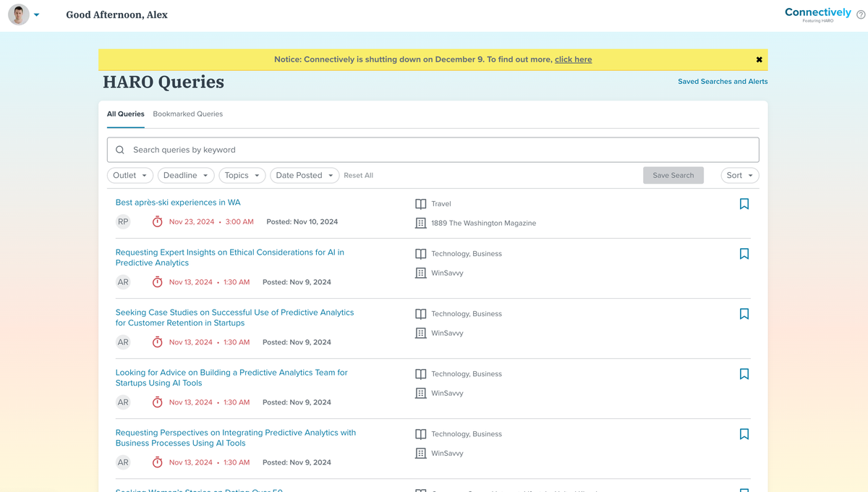This screenshot has width=868, height=492.
Task: Dismiss the shutdown notice with the X
Action: coord(759,59)
